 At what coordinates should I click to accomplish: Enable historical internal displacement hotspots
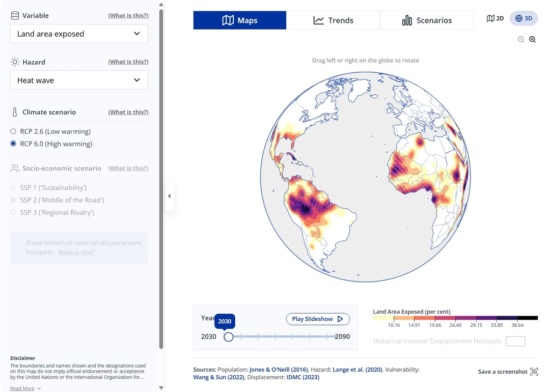coord(18,243)
